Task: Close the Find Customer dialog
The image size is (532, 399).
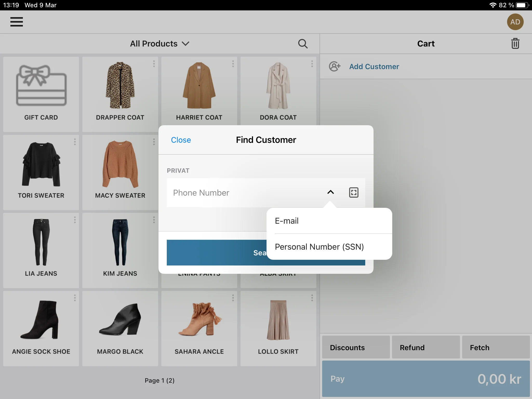Action: click(181, 140)
